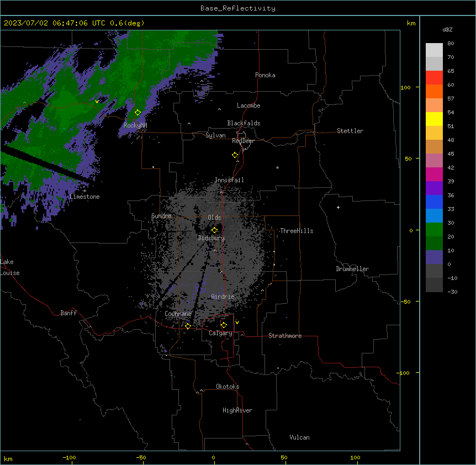Click the Airdrie city label
Screen dimensions: 476x465
point(223,297)
